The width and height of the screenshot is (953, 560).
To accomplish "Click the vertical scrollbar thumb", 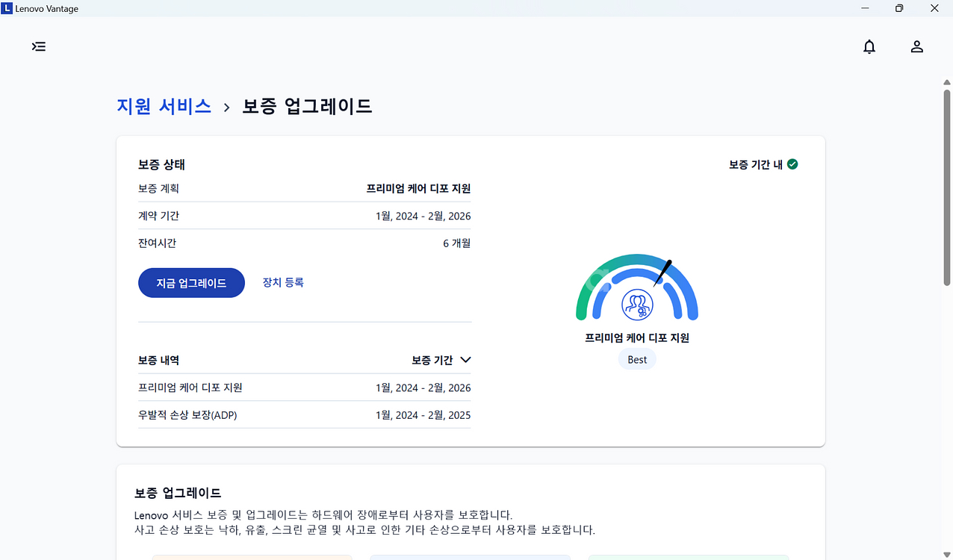I will coord(947,188).
